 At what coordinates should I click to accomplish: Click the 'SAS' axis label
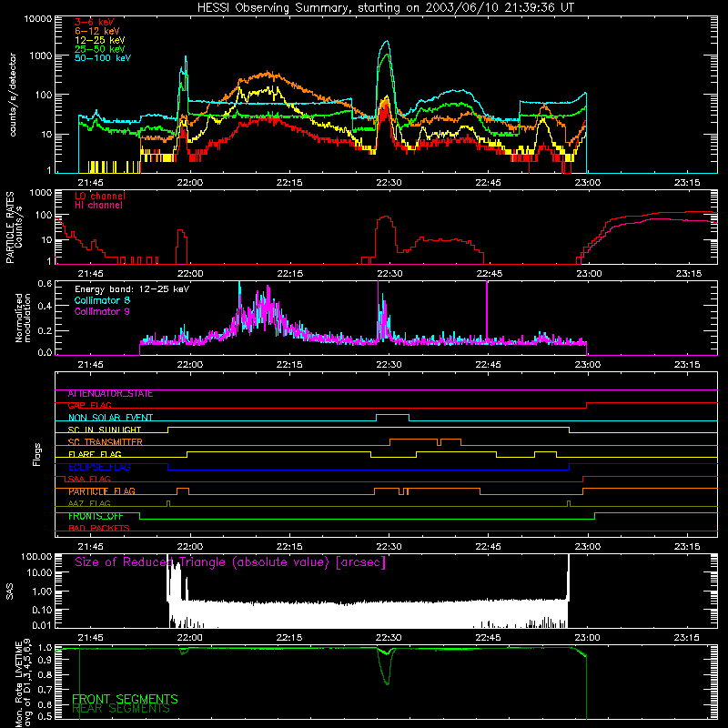pyautogui.click(x=10, y=591)
